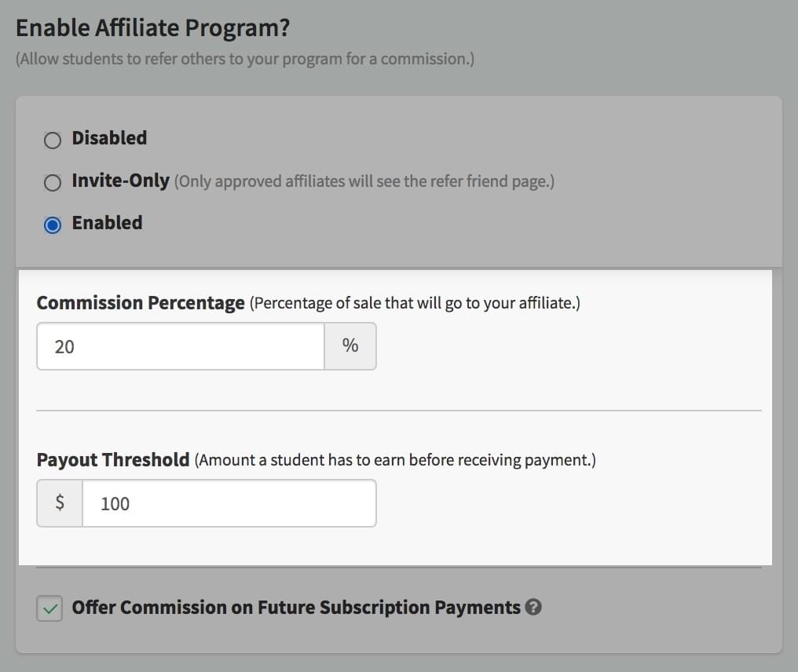The width and height of the screenshot is (798, 672).
Task: Click the Invite-Only label text
Action: pos(121,181)
